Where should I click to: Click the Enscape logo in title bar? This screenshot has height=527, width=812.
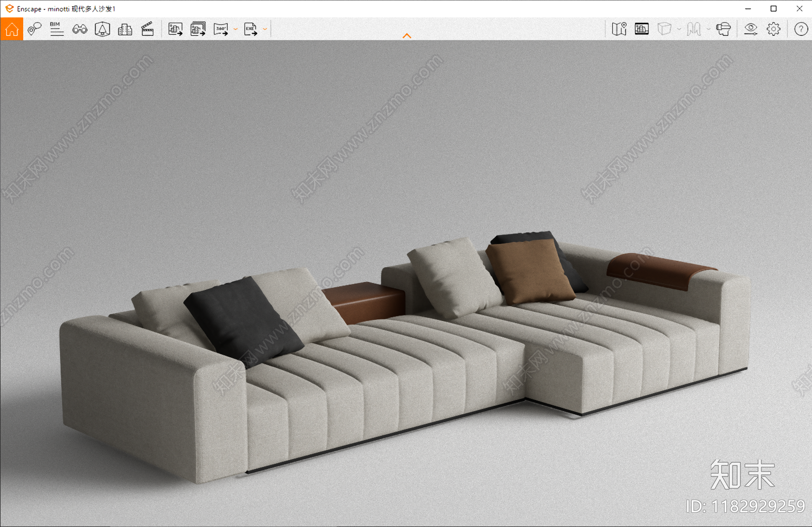click(x=9, y=8)
